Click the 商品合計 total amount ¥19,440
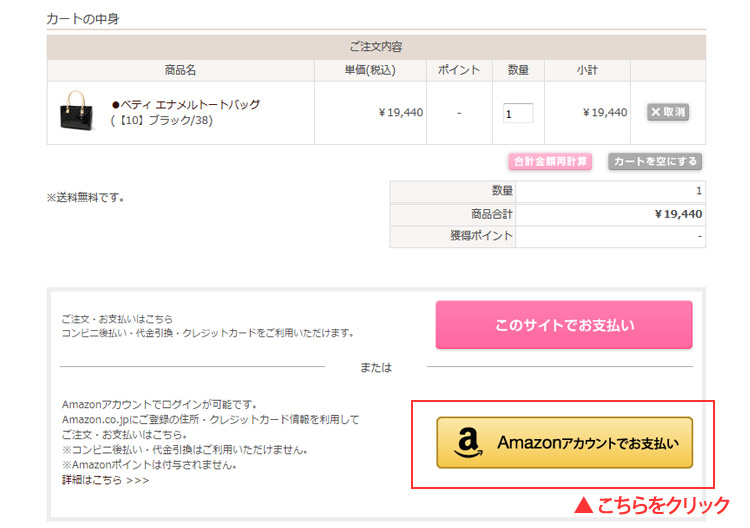The height and width of the screenshot is (528, 750). tap(678, 214)
